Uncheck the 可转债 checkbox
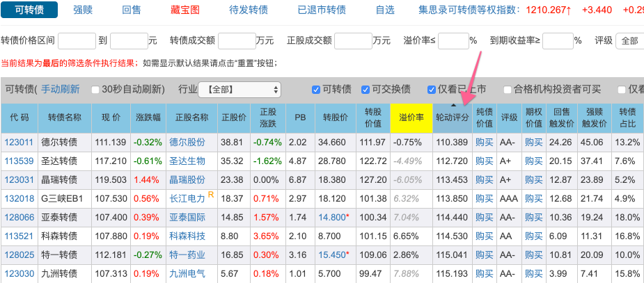 coord(316,90)
